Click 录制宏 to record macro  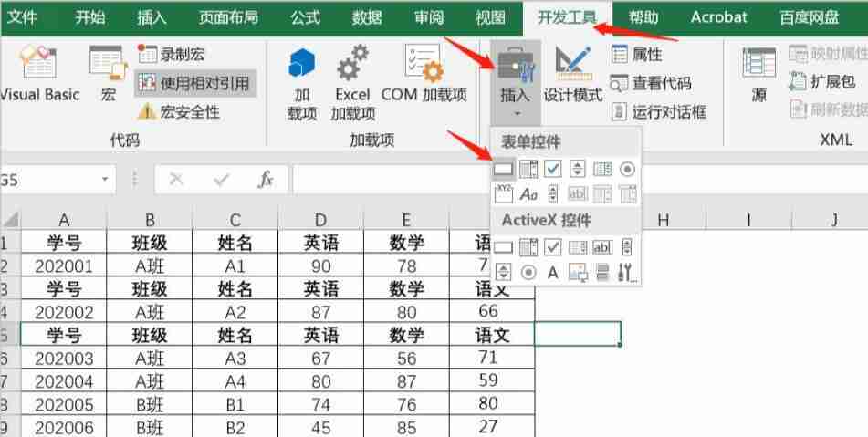[171, 54]
